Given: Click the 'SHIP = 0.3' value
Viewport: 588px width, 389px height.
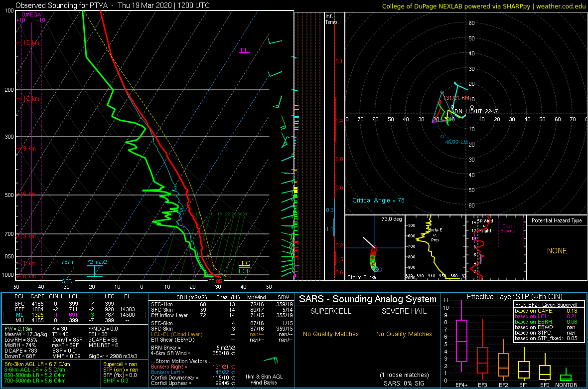Looking at the screenshot, I should coord(117,381).
